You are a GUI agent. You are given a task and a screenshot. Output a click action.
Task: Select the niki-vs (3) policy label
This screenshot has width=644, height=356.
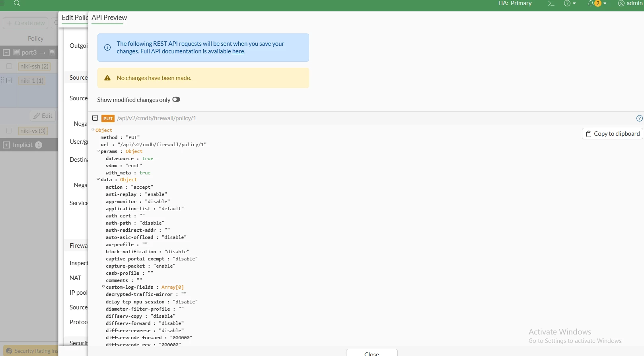(33, 131)
